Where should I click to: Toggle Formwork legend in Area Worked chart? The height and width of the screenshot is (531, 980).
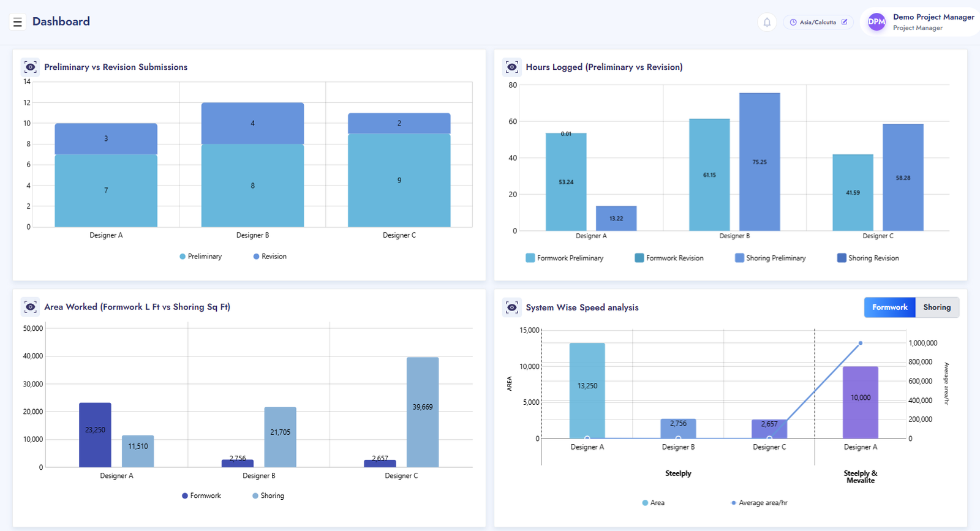[201, 496]
